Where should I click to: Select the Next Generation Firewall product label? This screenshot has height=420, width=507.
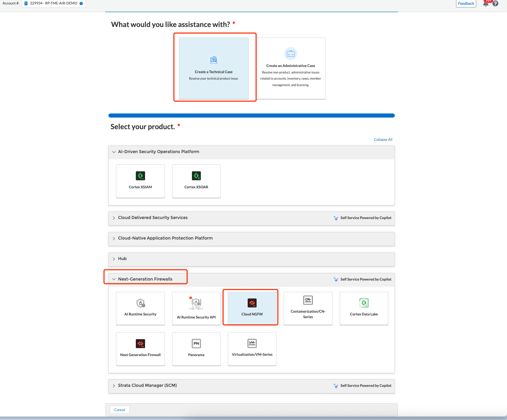(140, 355)
